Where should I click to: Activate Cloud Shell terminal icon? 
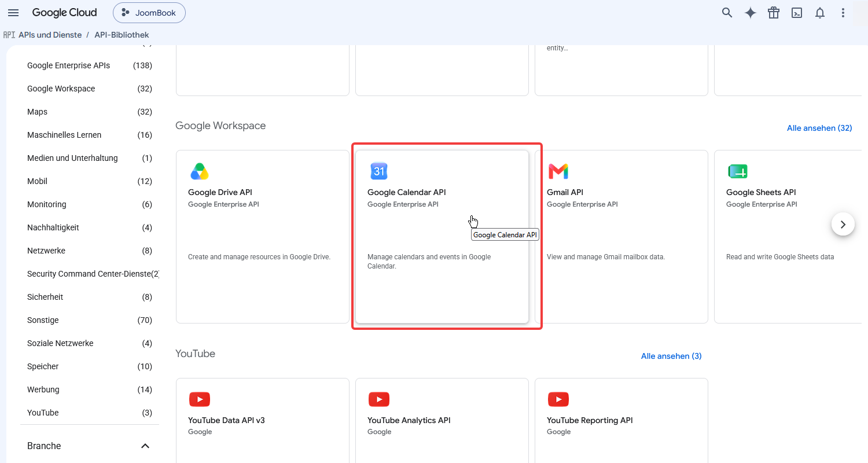[x=797, y=13]
